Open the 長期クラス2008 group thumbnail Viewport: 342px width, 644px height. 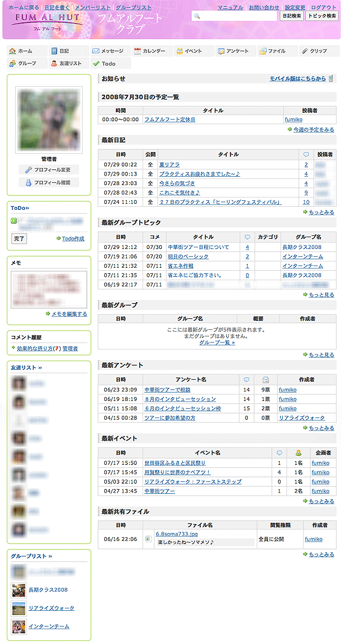tap(19, 590)
